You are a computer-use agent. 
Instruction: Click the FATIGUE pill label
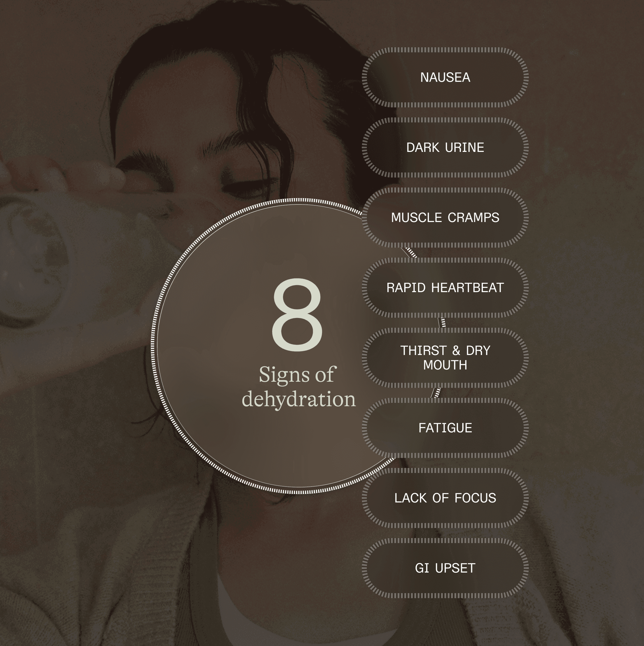pos(445,428)
